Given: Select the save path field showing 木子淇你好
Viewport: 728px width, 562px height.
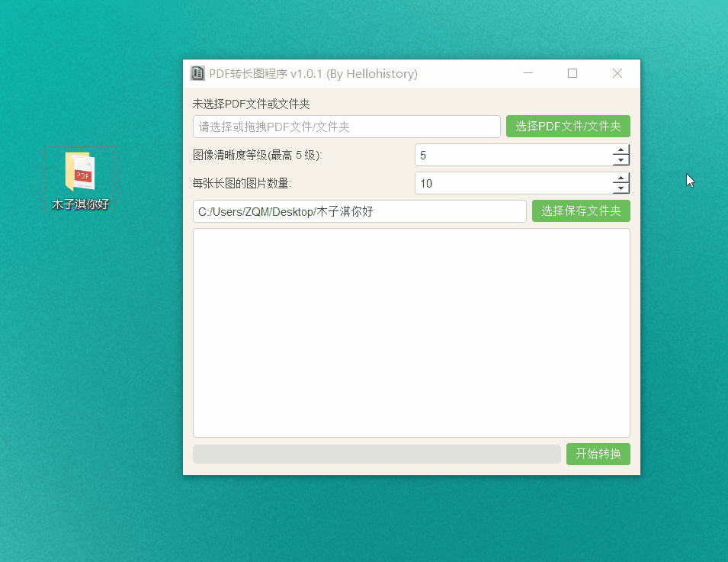Looking at the screenshot, I should point(358,210).
